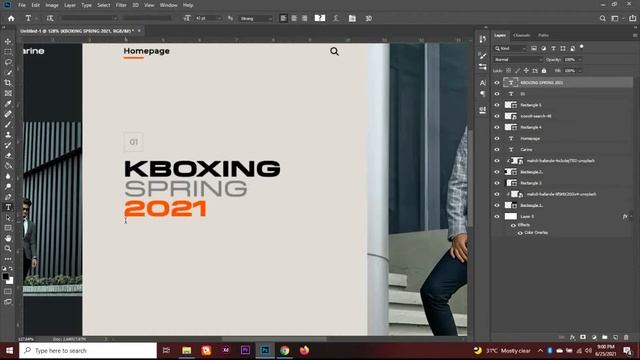640x360 pixels.
Task: Swap foreground and background colors
Action: point(11,269)
